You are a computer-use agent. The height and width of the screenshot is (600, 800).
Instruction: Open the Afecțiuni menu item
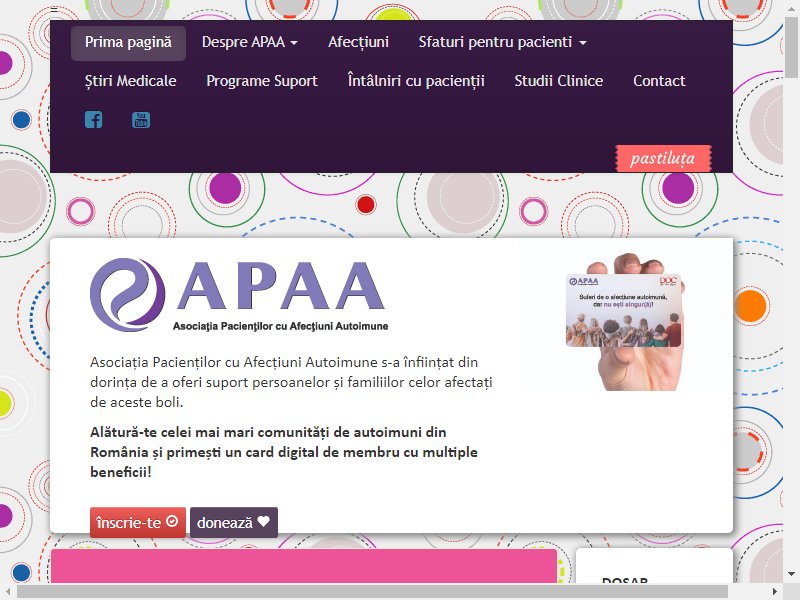click(x=358, y=43)
